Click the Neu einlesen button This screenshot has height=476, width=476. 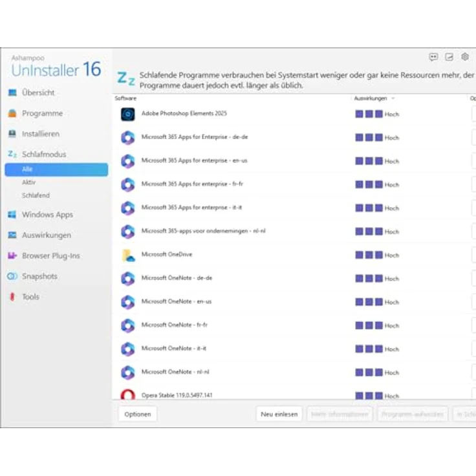point(279,414)
